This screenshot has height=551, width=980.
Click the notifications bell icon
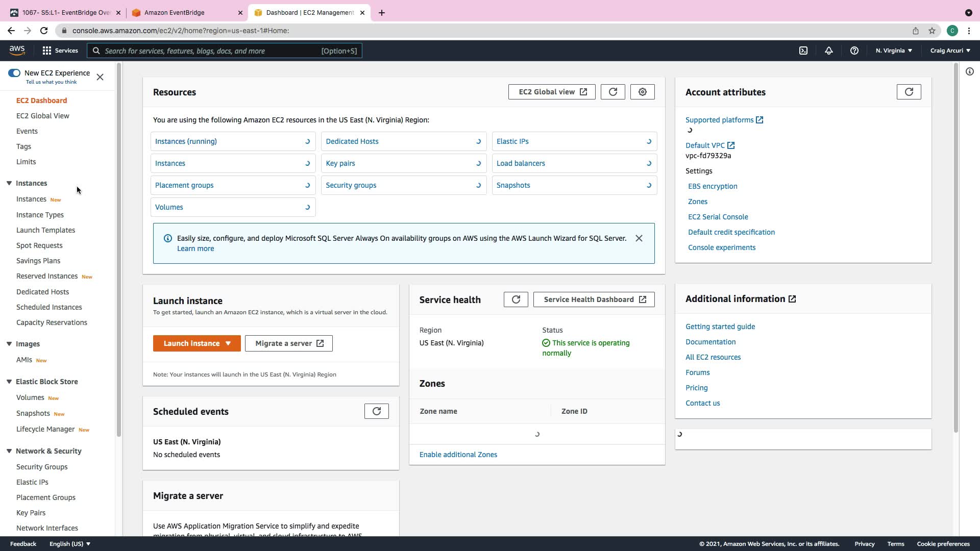pos(829,51)
